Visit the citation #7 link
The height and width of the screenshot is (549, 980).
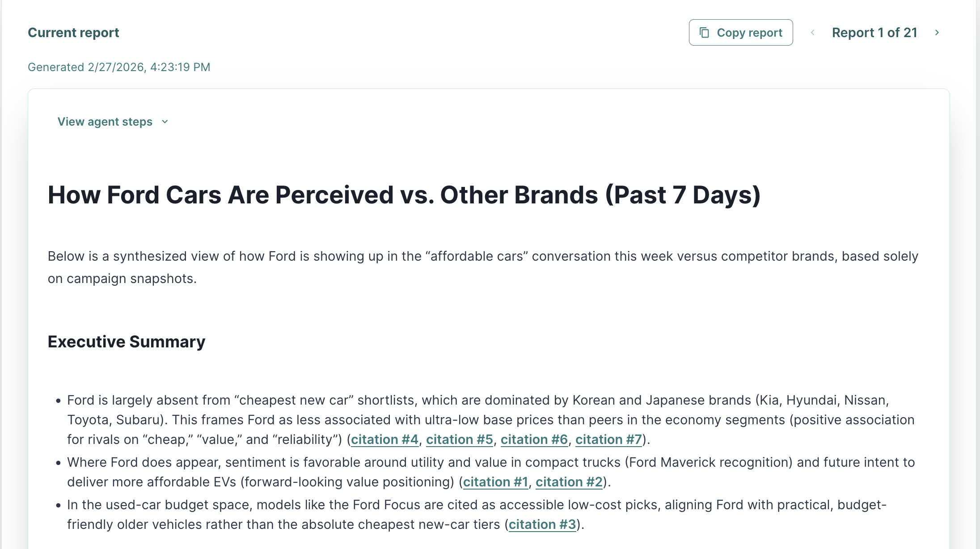[608, 439]
